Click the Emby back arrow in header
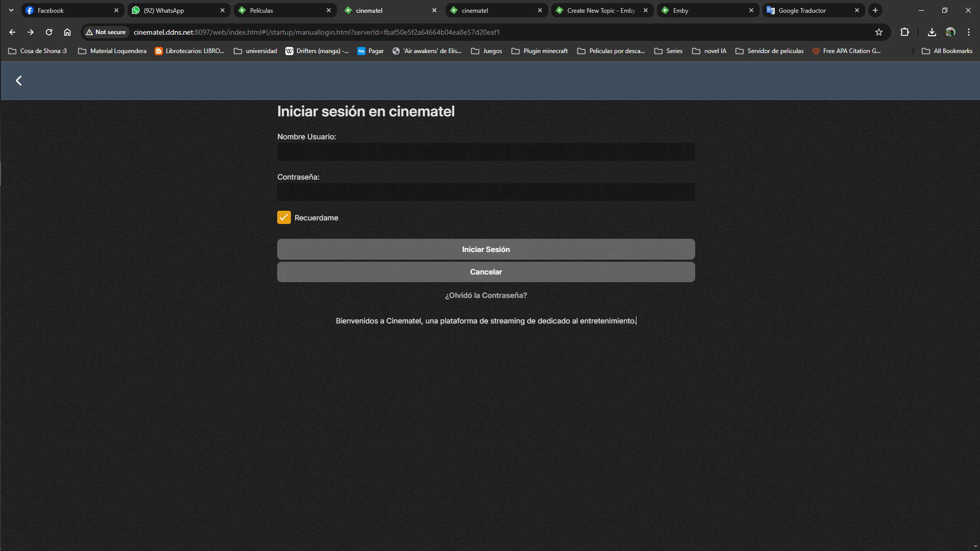This screenshot has height=551, width=980. pyautogui.click(x=19, y=81)
